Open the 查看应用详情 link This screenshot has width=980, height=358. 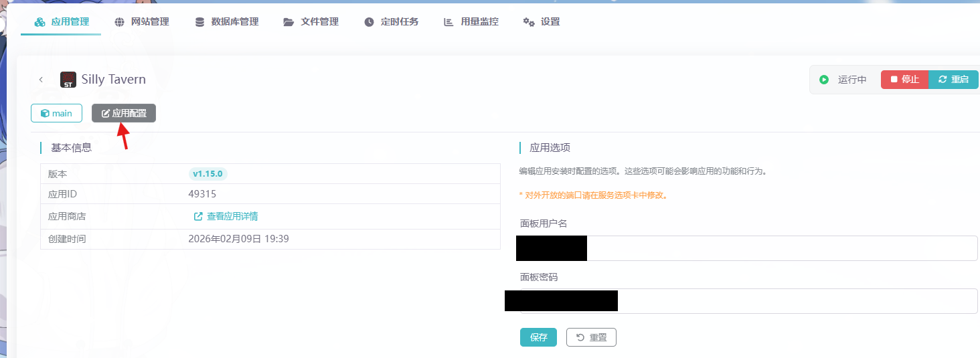[226, 217]
